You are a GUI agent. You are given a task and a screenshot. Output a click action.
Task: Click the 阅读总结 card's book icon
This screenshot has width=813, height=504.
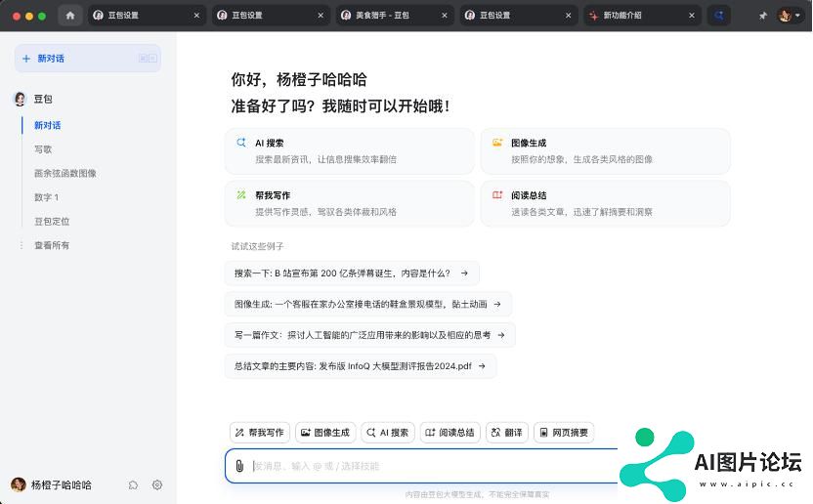tap(497, 195)
